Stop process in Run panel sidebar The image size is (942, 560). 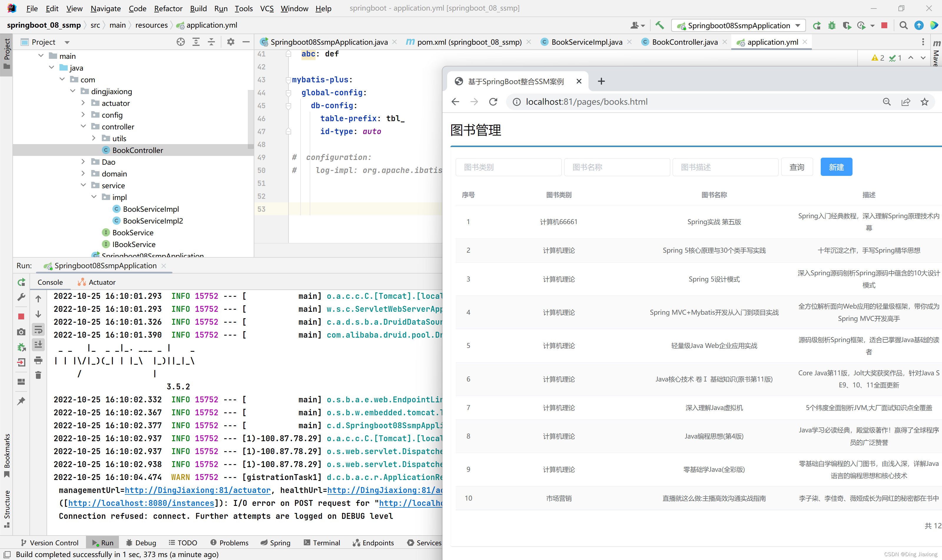tap(21, 316)
